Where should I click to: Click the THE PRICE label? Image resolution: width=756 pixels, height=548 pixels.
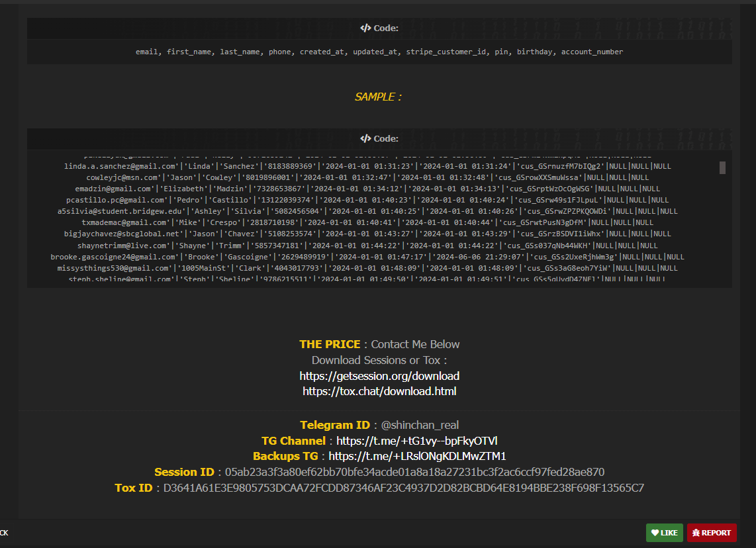pos(330,344)
